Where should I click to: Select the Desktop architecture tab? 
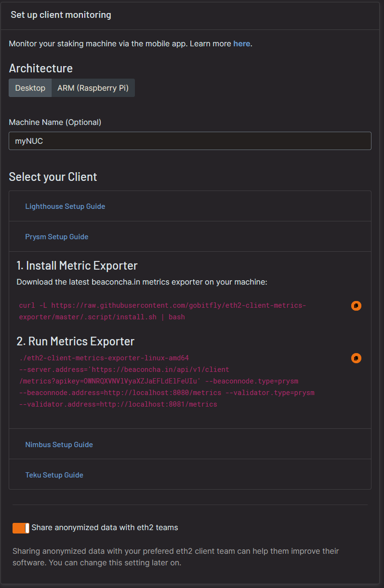point(30,88)
